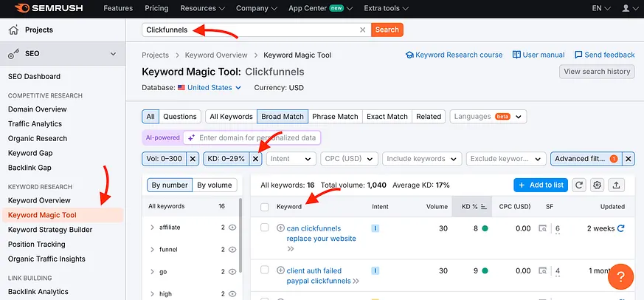Open the Languages beta dropdown
The height and width of the screenshot is (300, 644).
[488, 117]
